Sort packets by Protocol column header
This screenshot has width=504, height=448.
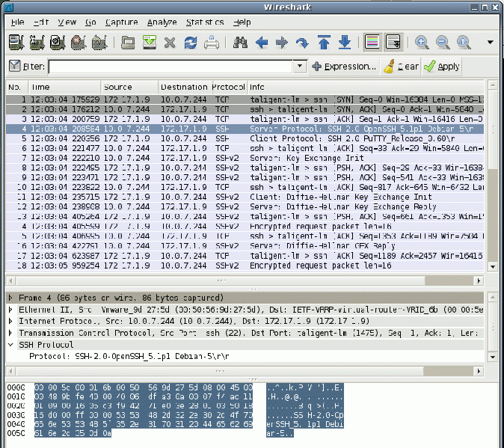click(x=228, y=87)
